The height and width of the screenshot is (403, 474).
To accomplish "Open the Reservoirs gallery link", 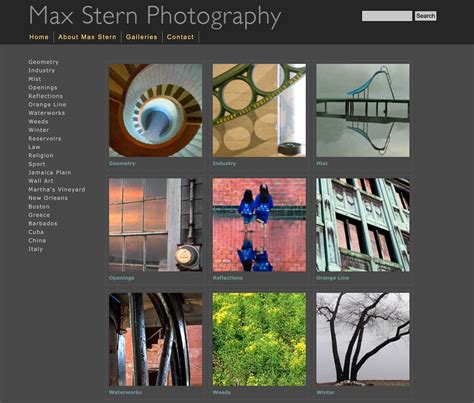I will 45,139.
